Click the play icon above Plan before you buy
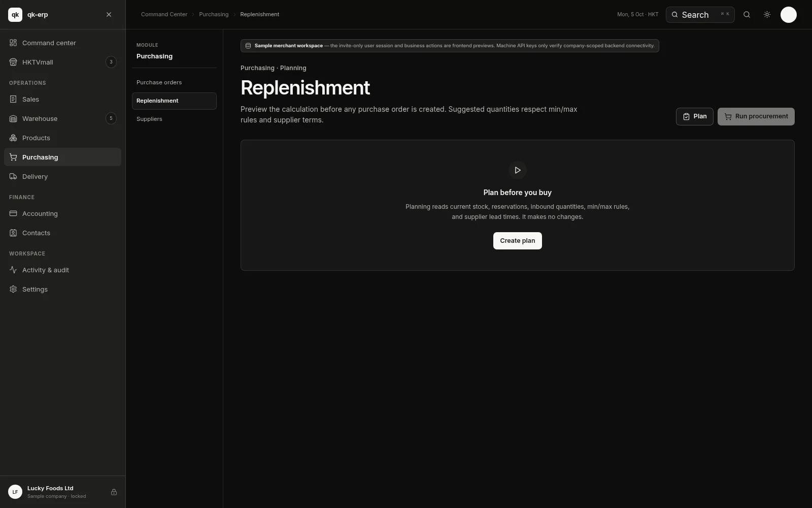Image resolution: width=812 pixels, height=508 pixels. (x=517, y=170)
